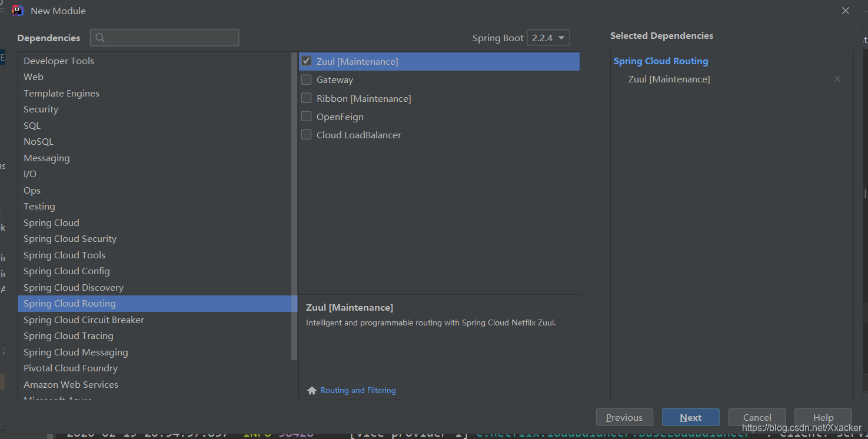Click the Next button

tap(691, 417)
